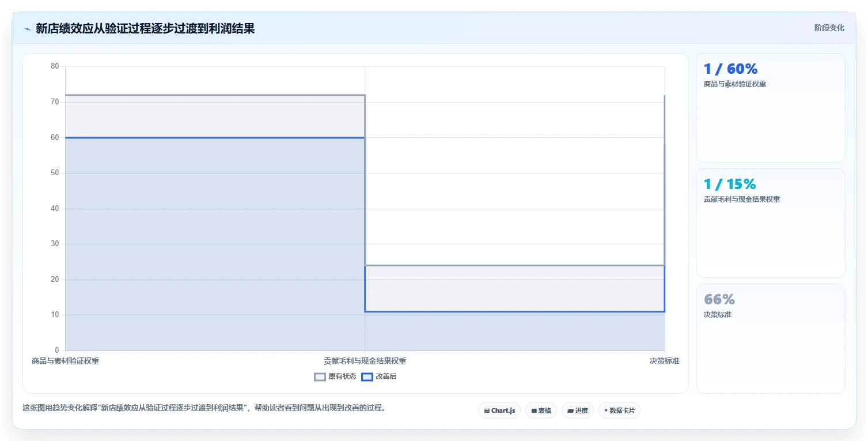Viewport: 868px width, 441px height.
Task: Click the y-axis value 50
Action: click(x=55, y=173)
